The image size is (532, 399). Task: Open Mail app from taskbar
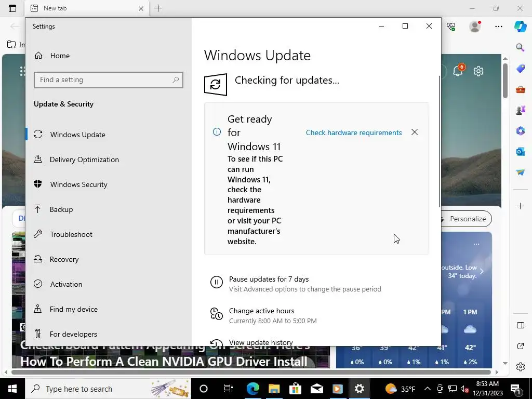pyautogui.click(x=316, y=389)
